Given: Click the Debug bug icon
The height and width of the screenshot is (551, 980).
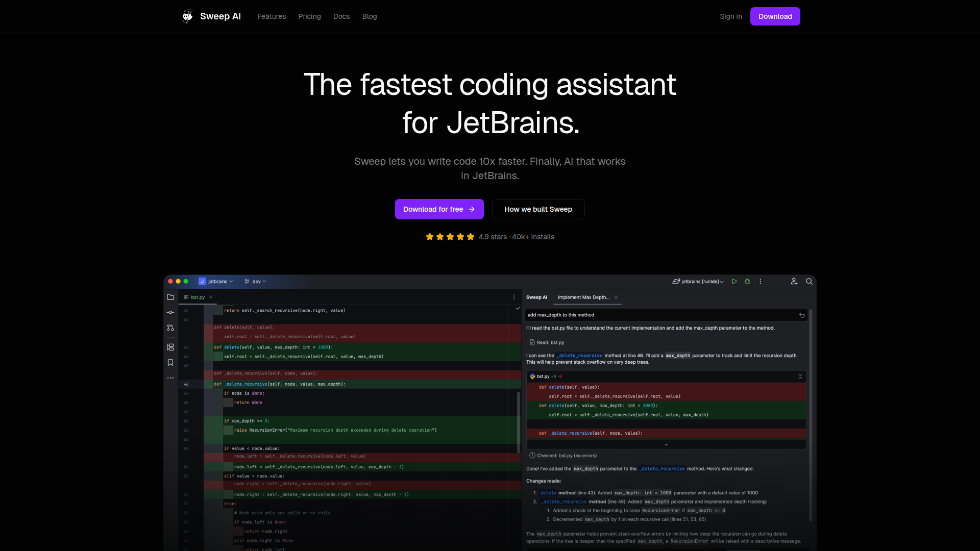Looking at the screenshot, I should point(747,282).
